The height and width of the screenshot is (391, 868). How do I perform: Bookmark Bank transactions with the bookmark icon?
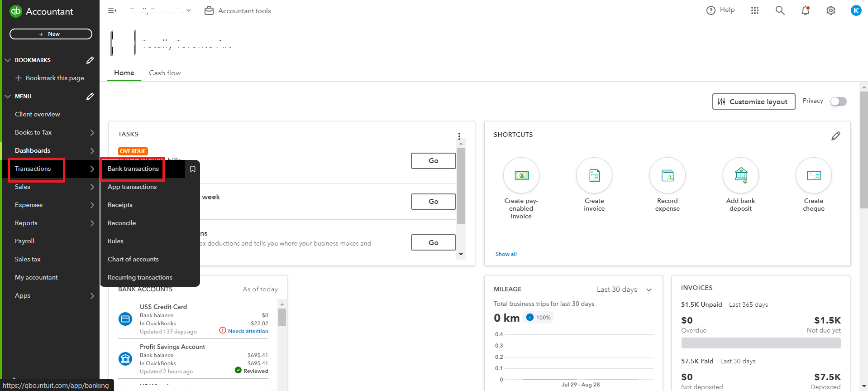pyautogui.click(x=193, y=169)
